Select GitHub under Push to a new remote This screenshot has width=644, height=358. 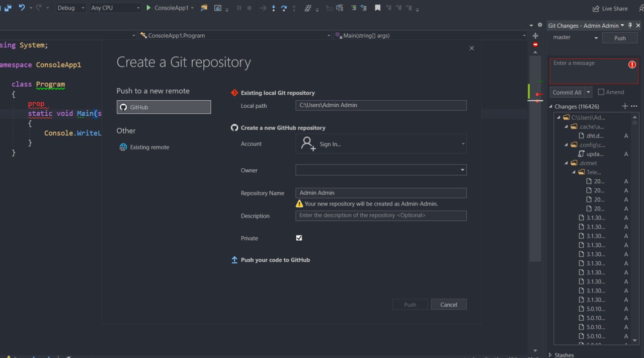[164, 107]
